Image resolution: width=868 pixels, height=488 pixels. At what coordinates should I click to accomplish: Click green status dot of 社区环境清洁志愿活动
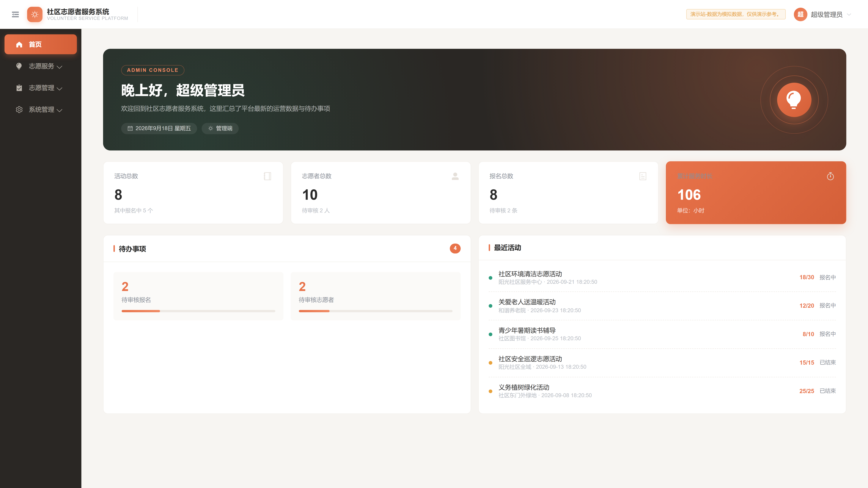tap(491, 278)
